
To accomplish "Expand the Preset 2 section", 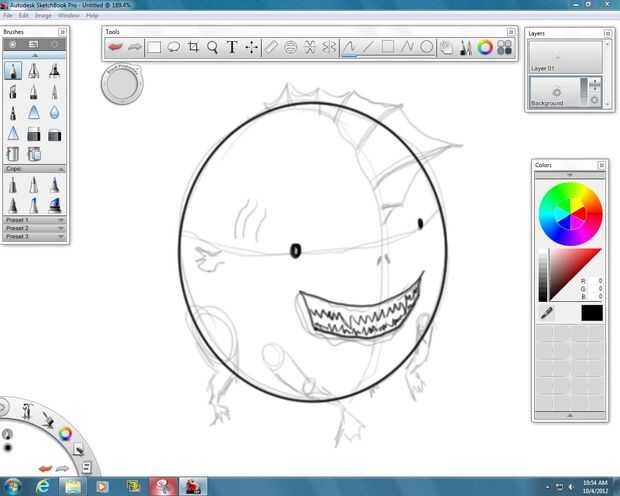I will [34, 228].
